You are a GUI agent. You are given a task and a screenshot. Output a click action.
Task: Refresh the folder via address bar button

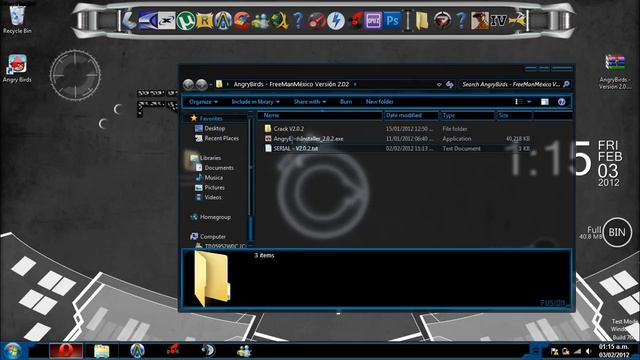pyautogui.click(x=450, y=84)
